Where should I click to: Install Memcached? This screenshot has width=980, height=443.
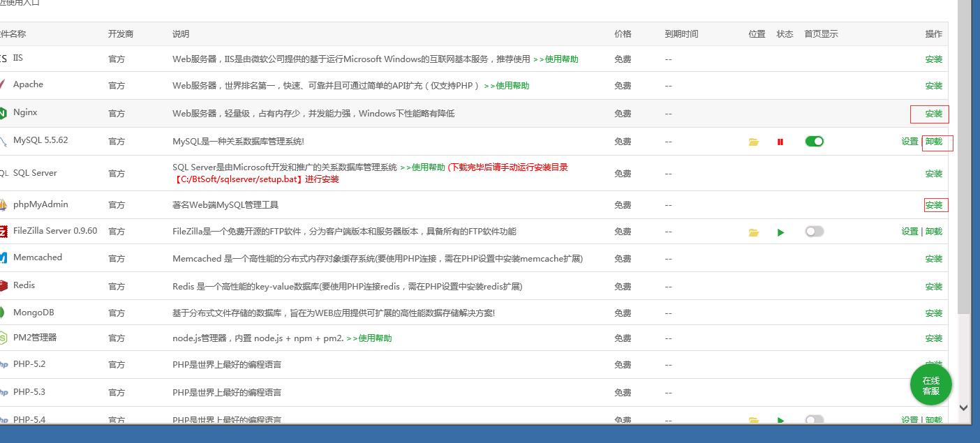[933, 259]
